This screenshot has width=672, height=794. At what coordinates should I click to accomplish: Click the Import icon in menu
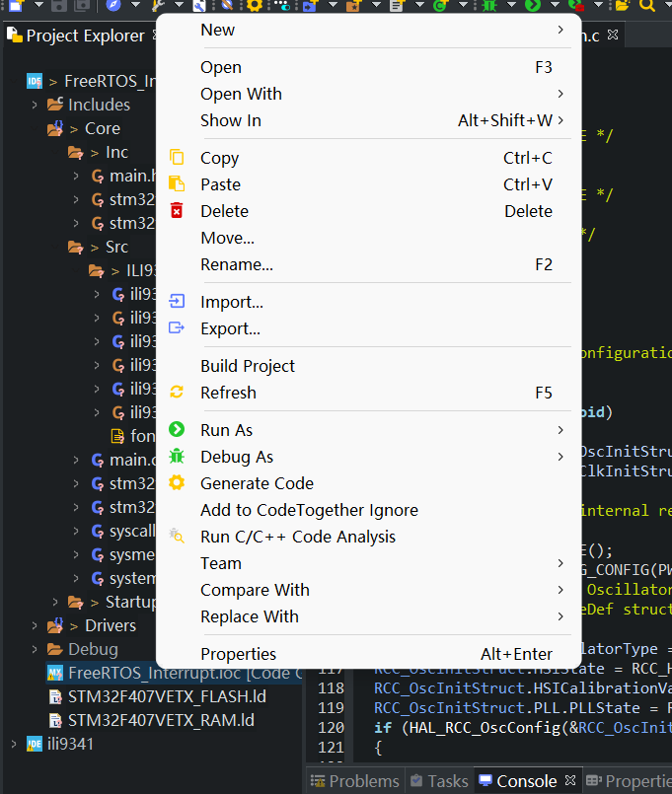point(177,302)
